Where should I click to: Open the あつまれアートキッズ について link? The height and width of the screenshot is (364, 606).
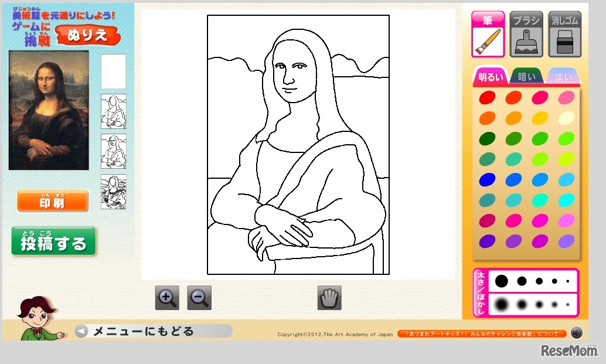(x=482, y=334)
